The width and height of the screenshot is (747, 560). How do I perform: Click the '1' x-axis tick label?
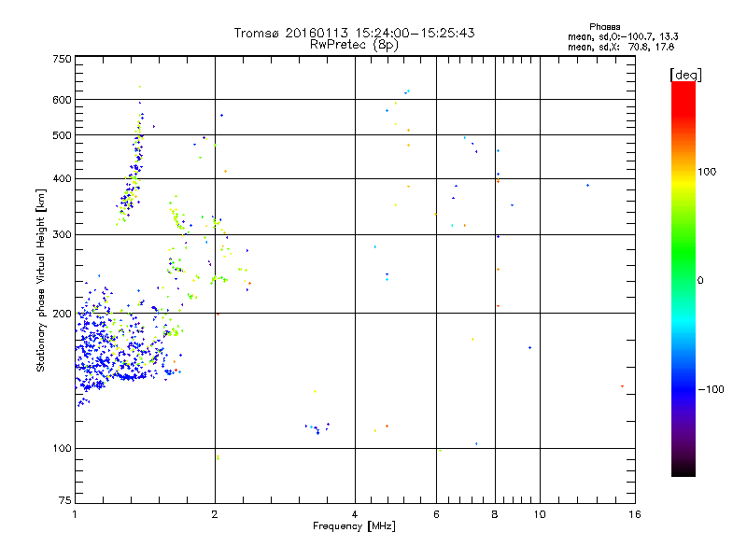pyautogui.click(x=75, y=514)
